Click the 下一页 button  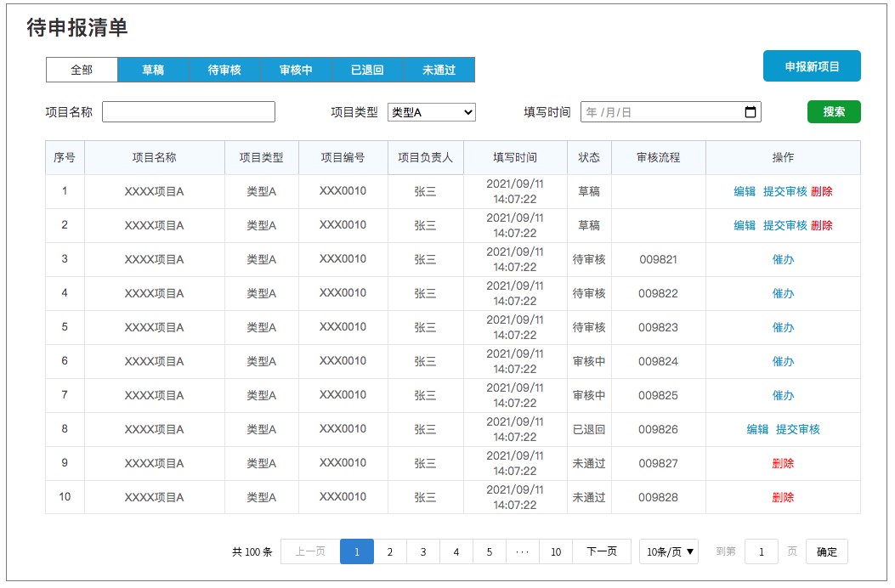coord(602,551)
